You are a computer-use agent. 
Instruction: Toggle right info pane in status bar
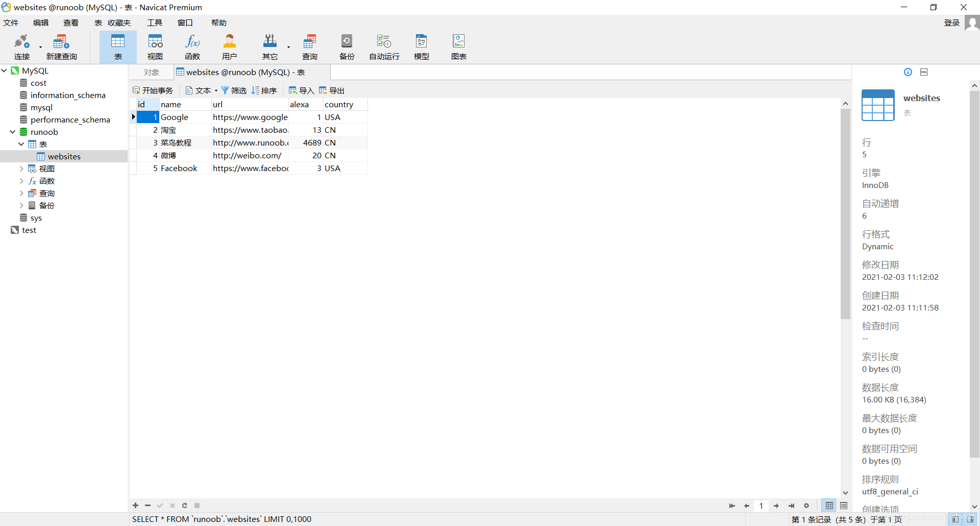(x=970, y=519)
